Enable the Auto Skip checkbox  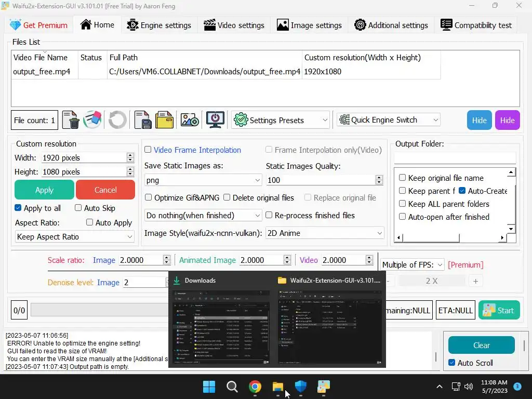coord(78,208)
